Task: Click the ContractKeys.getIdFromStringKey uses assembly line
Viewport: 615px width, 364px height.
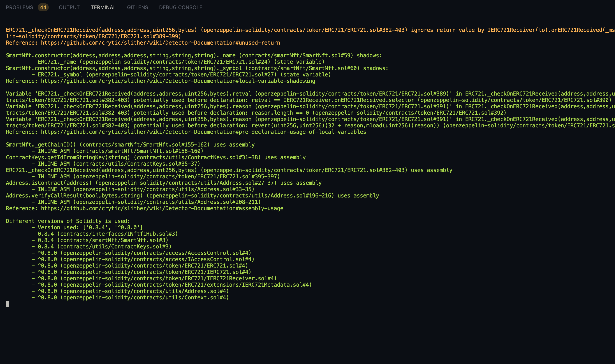Action: click(x=156, y=157)
